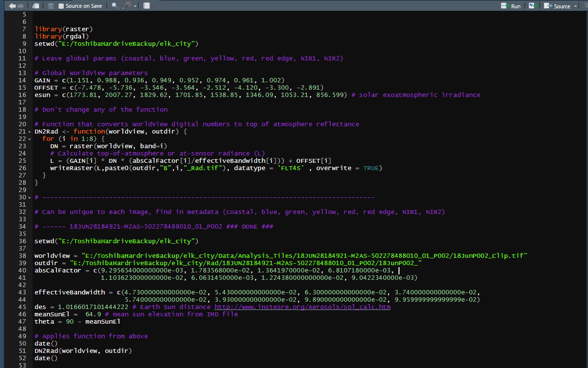Screen dimensions: 588x368
Task: Open the instesre.org sol_calc link
Action: coord(302,307)
